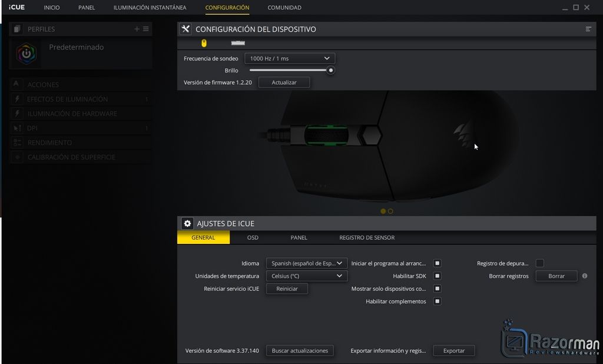Open ILUMINACIÓN DE HARDWARE section
Image resolution: width=603 pixels, height=364 pixels.
80,114
